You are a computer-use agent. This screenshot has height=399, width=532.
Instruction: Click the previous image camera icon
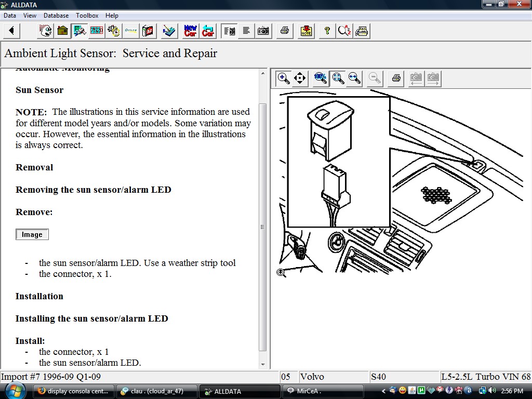416,78
